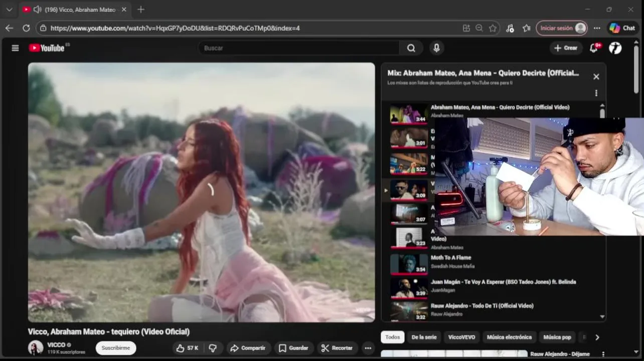Share the video with Compartir
644x361 pixels.
point(248,348)
